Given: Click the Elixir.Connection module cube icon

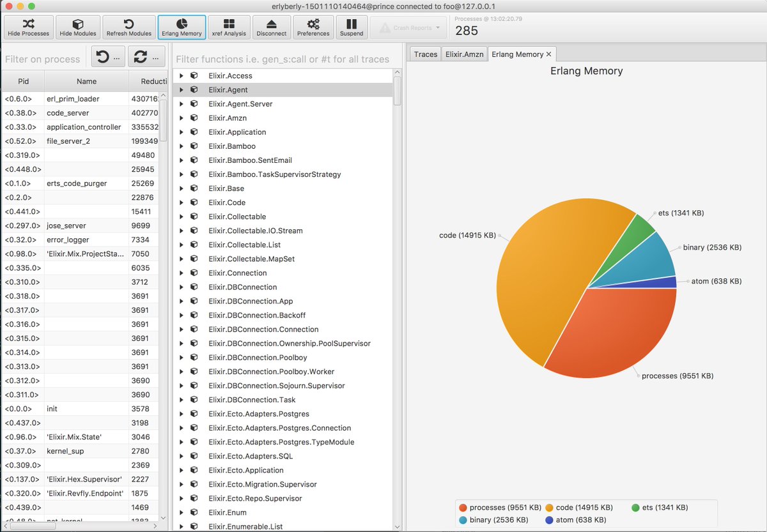Looking at the screenshot, I should (x=194, y=272).
